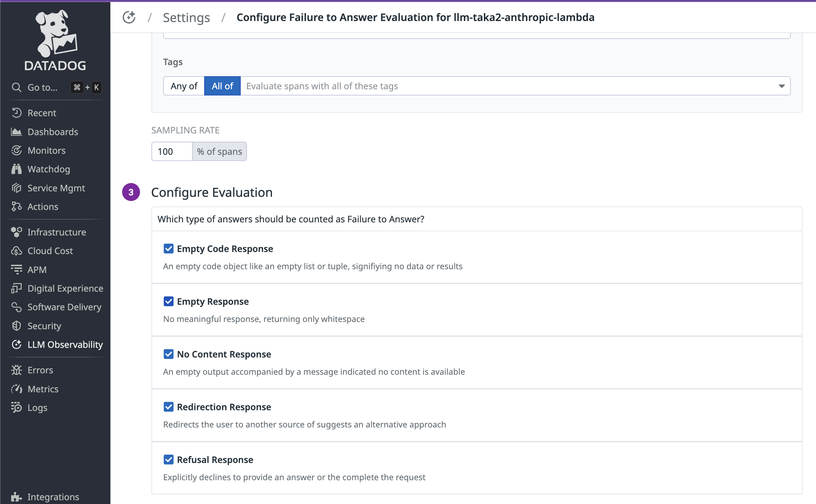The height and width of the screenshot is (504, 816).
Task: Toggle the Refusal Response checkbox
Action: click(169, 460)
